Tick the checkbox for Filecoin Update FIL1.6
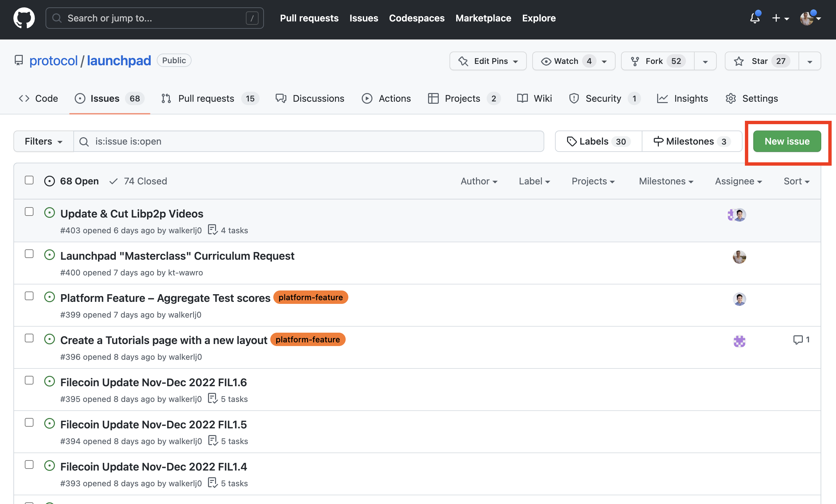This screenshot has width=836, height=504. tap(29, 380)
